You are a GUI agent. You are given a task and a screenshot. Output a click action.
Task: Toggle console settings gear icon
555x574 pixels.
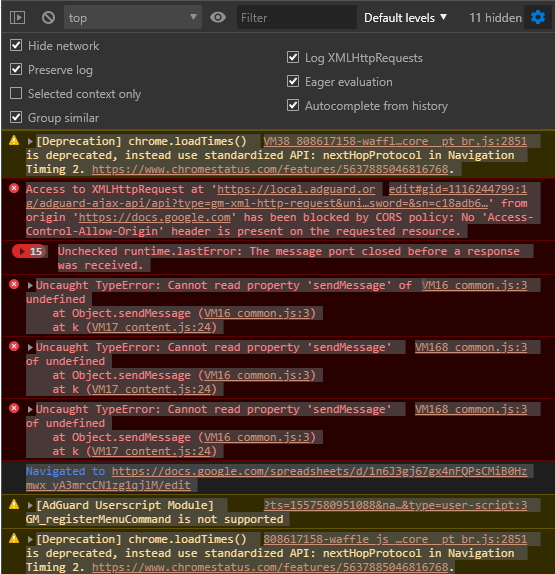coord(538,17)
